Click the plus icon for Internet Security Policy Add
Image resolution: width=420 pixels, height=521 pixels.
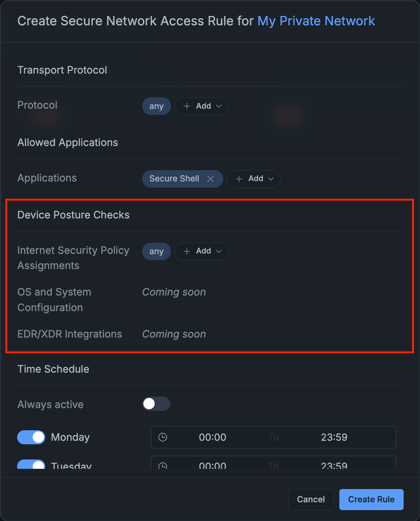point(186,251)
